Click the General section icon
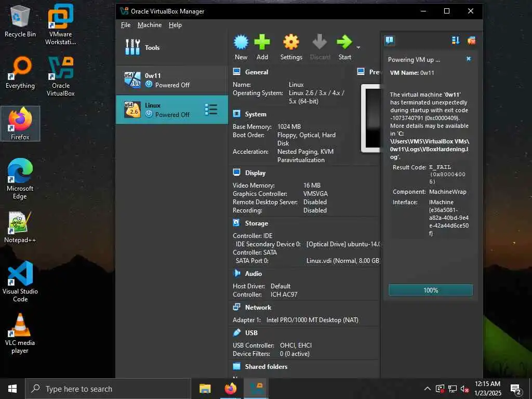This screenshot has height=399, width=532. [236, 72]
